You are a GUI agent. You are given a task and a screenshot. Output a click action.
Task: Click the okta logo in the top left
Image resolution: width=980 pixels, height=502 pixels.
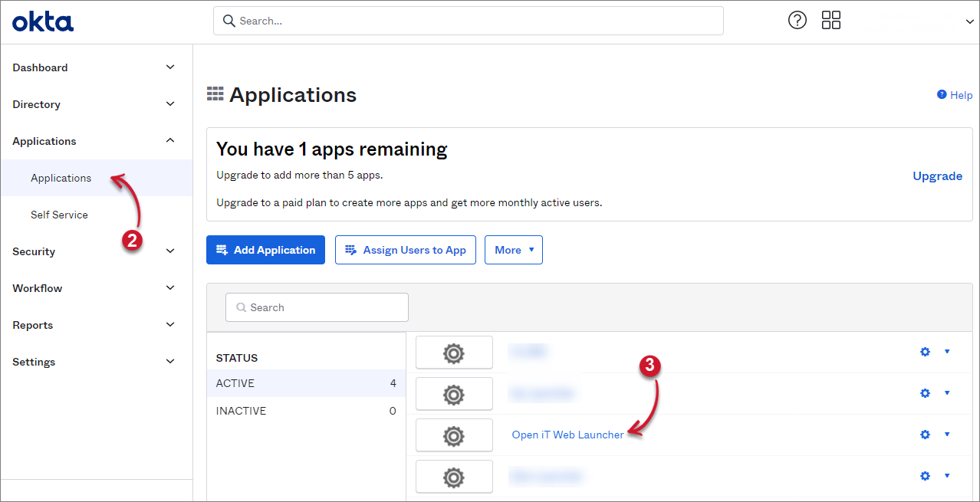click(42, 21)
